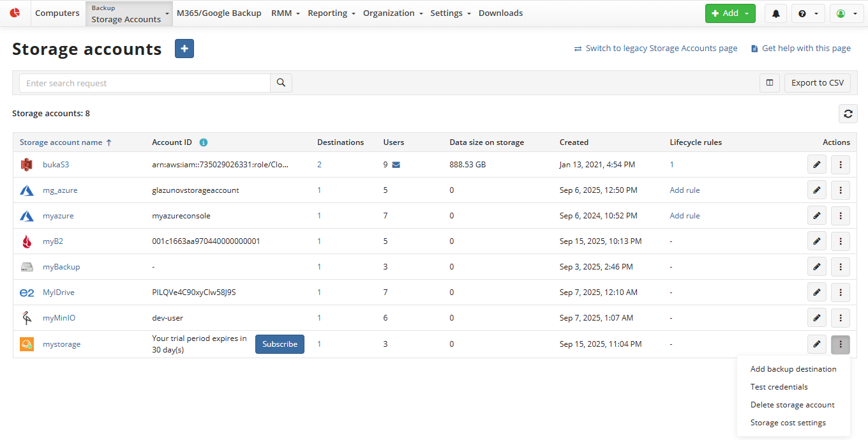868x440 pixels.
Task: Choose Delete storage account menu option
Action: click(x=792, y=405)
